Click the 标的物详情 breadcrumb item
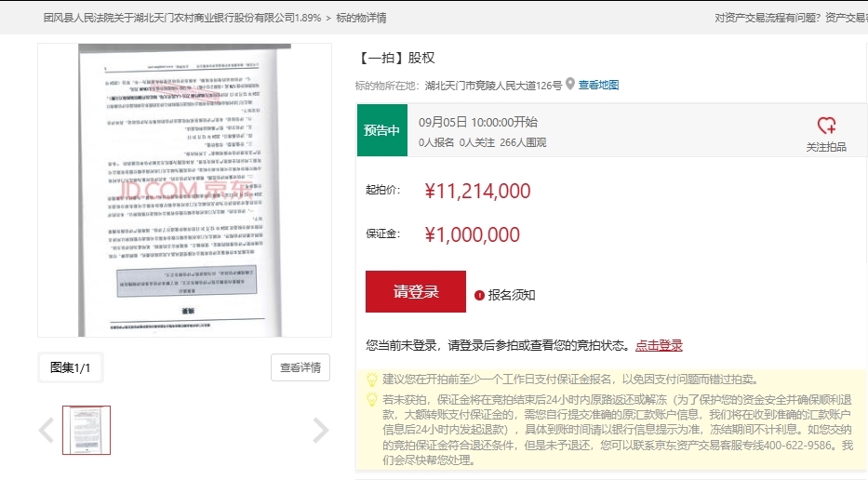The width and height of the screenshot is (868, 480). coord(361,18)
